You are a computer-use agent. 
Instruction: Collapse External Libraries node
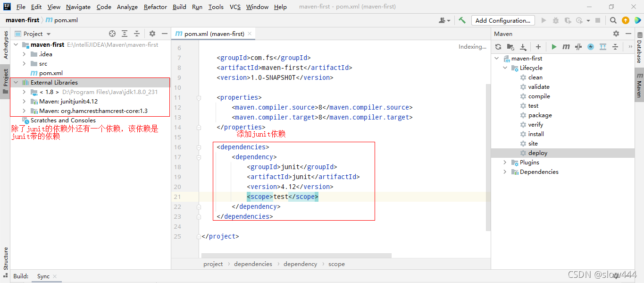pos(16,82)
